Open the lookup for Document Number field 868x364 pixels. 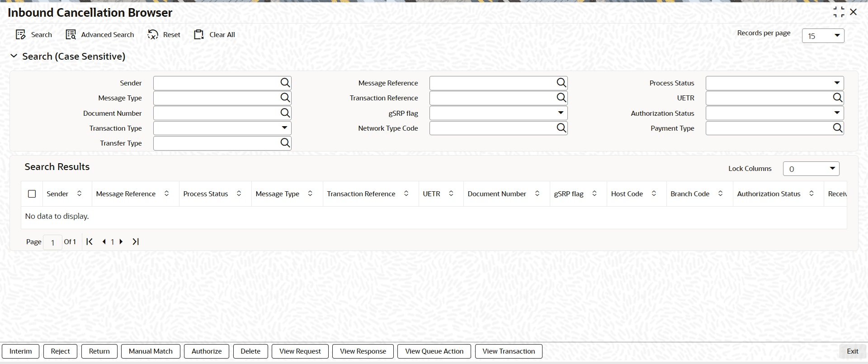[285, 113]
